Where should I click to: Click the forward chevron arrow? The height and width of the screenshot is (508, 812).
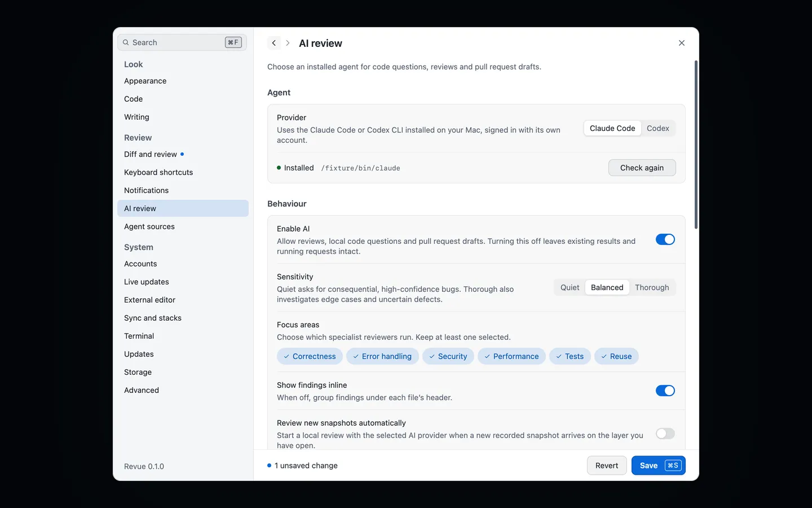(288, 43)
